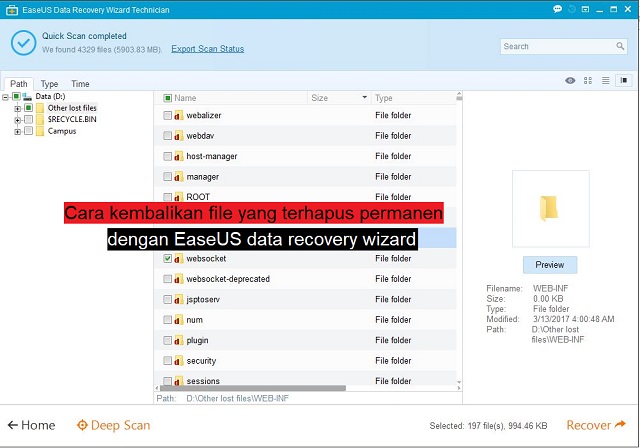This screenshot has height=448, width=640.
Task: Expand the Other lost files node
Action: pos(17,109)
